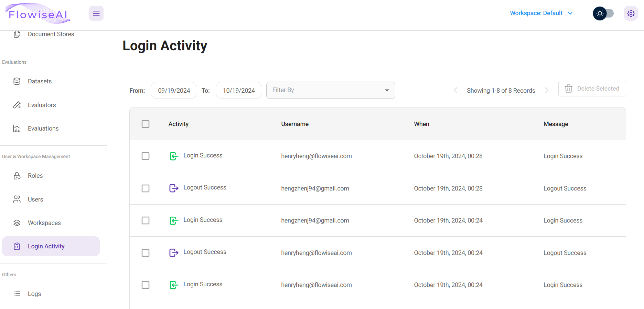
Task: Click the Evaluators icon in sidebar
Action: pyautogui.click(x=17, y=105)
